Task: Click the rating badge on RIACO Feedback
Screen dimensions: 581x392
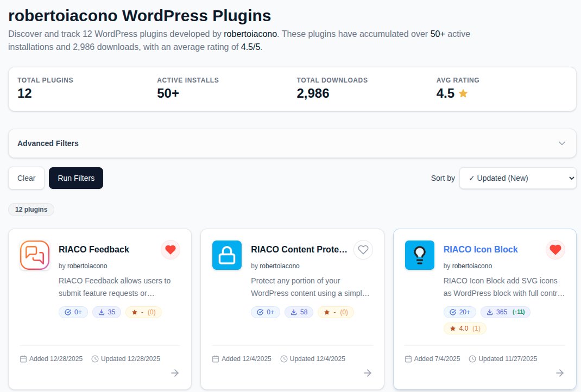Action: pos(144,312)
